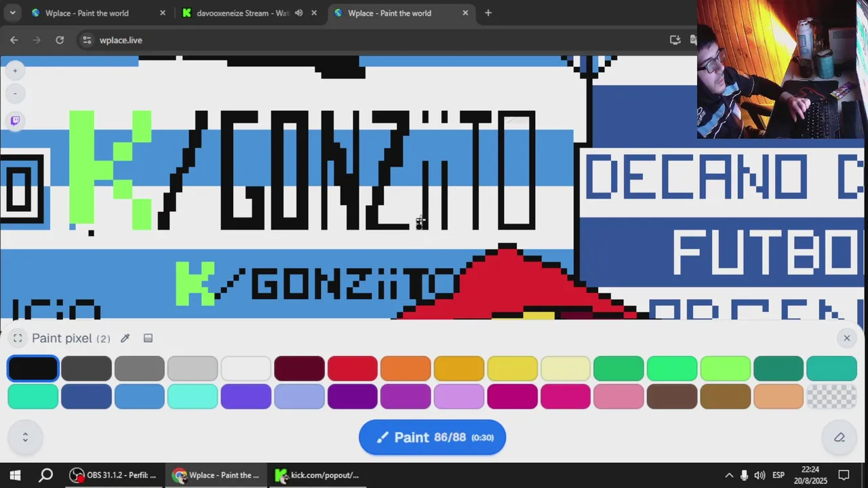Select beige tan color swatch
868x488 pixels.
pyautogui.click(x=778, y=396)
